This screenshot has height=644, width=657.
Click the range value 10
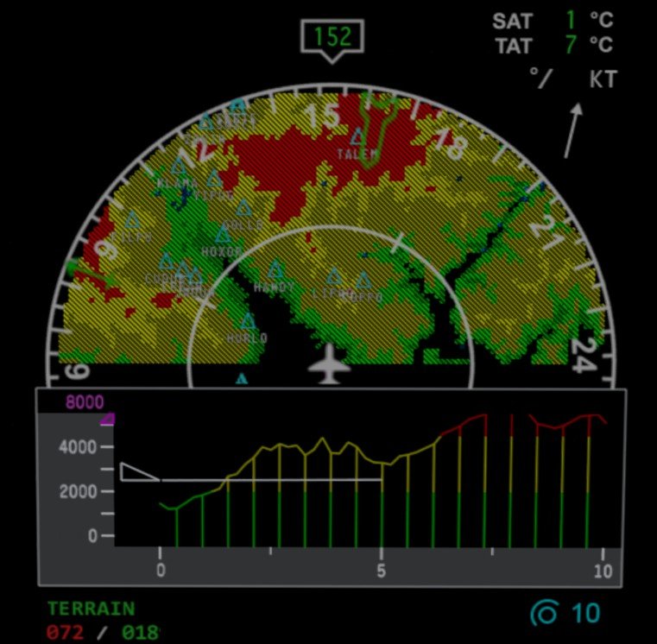tap(585, 613)
